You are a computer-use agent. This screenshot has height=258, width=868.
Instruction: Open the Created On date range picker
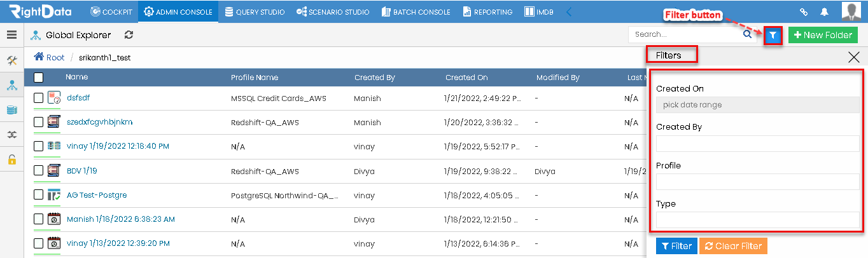pyautogui.click(x=757, y=105)
